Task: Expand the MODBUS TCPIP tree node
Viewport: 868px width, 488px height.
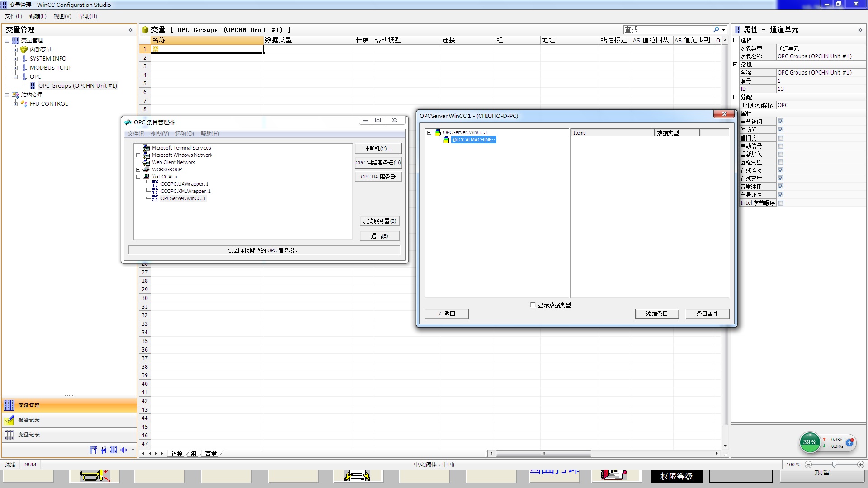Action: tap(15, 68)
